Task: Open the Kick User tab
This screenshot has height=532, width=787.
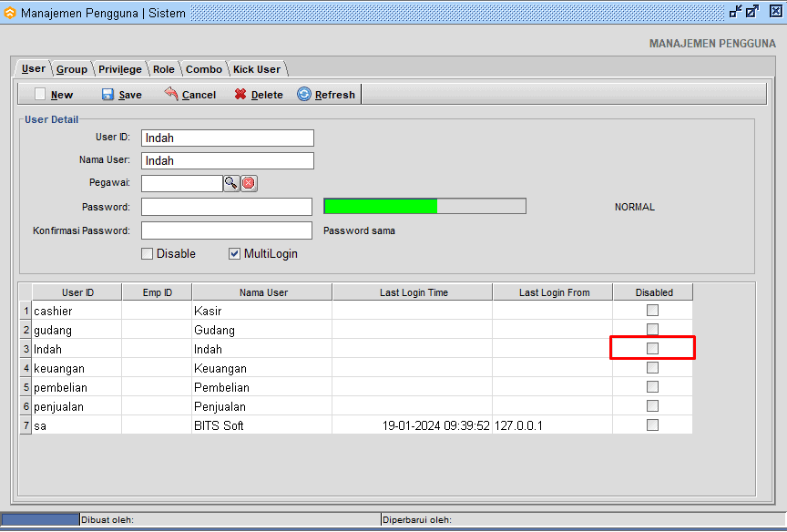Action: 257,69
